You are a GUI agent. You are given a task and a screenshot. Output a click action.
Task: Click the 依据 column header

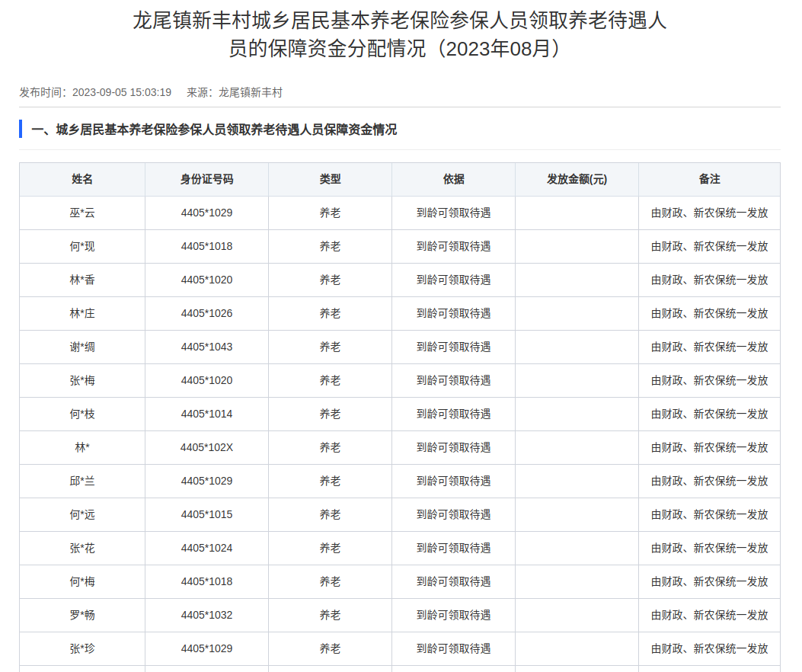pyautogui.click(x=454, y=179)
